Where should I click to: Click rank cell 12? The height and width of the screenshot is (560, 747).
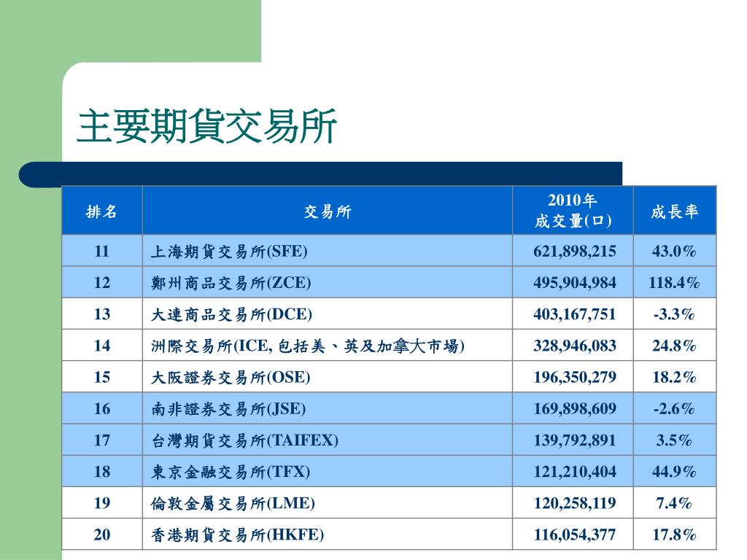(x=102, y=282)
